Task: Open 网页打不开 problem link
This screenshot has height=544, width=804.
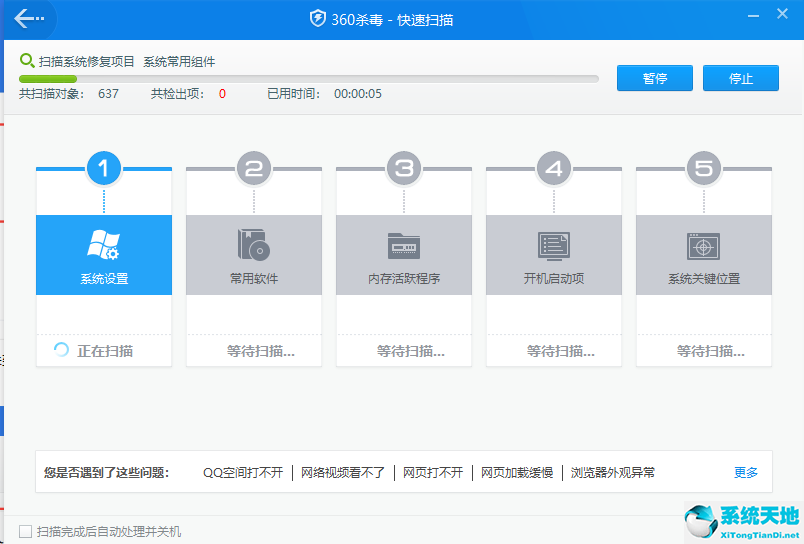Action: pos(433,472)
